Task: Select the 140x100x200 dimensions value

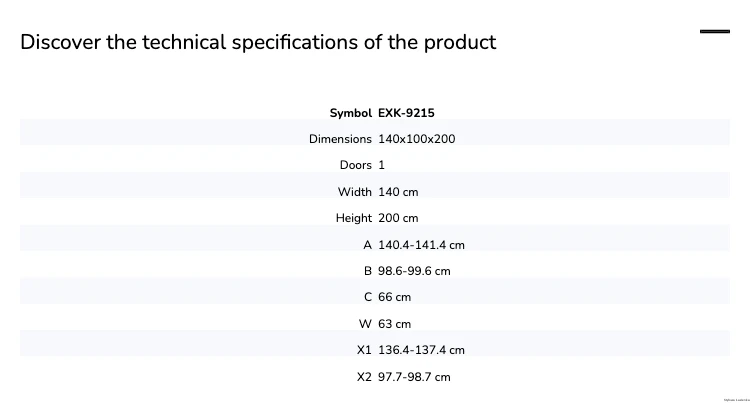Action: (x=417, y=139)
